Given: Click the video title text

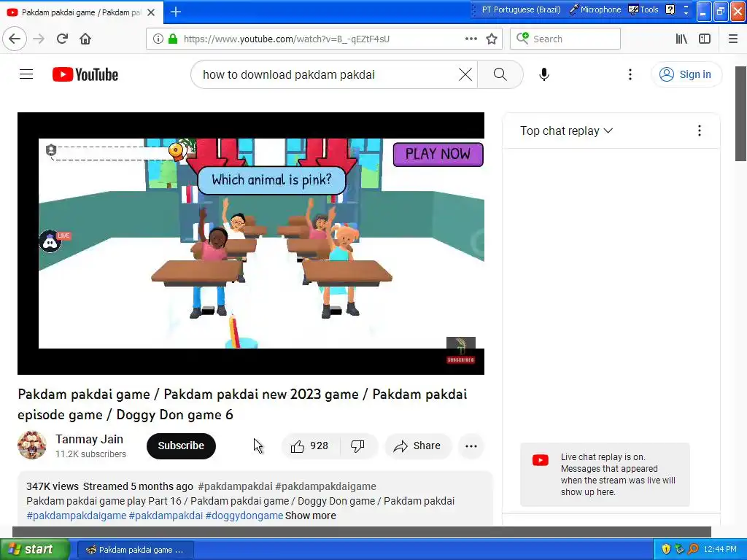Looking at the screenshot, I should [242, 404].
